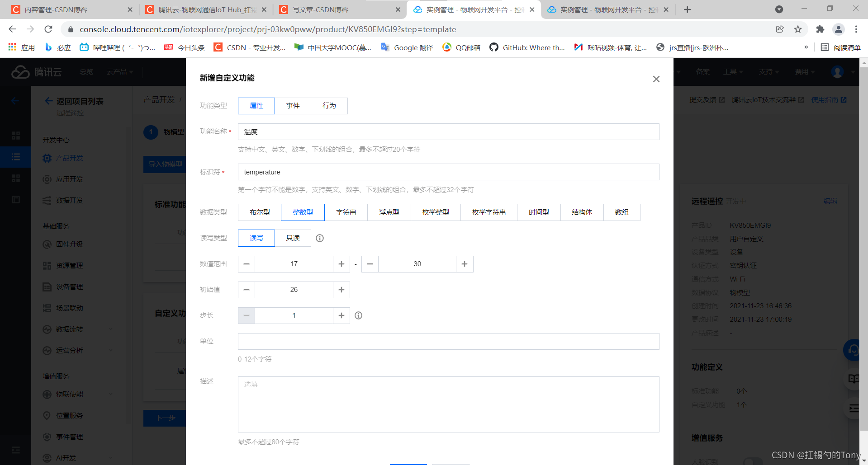Open 场景联动 scene linkage
The image size is (868, 465).
(x=69, y=308)
